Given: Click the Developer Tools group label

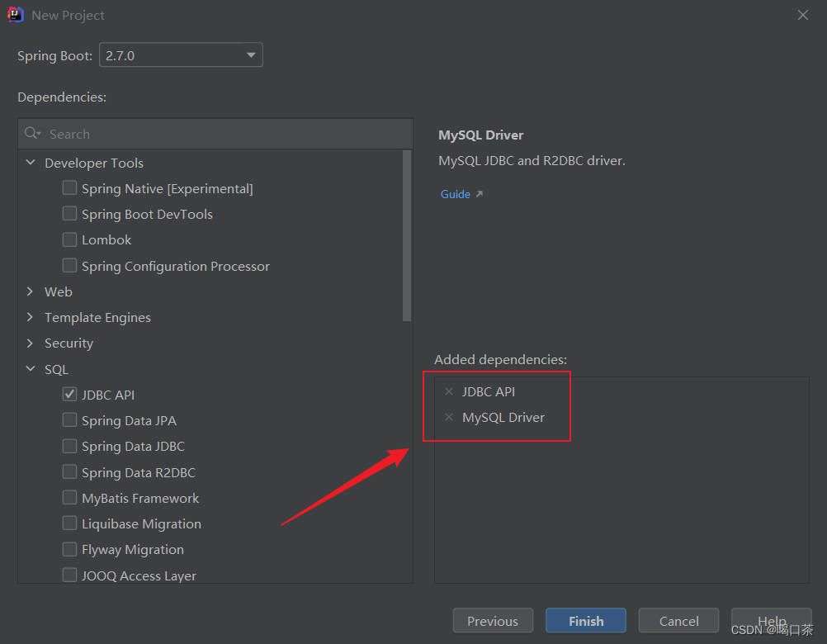Looking at the screenshot, I should tap(94, 163).
